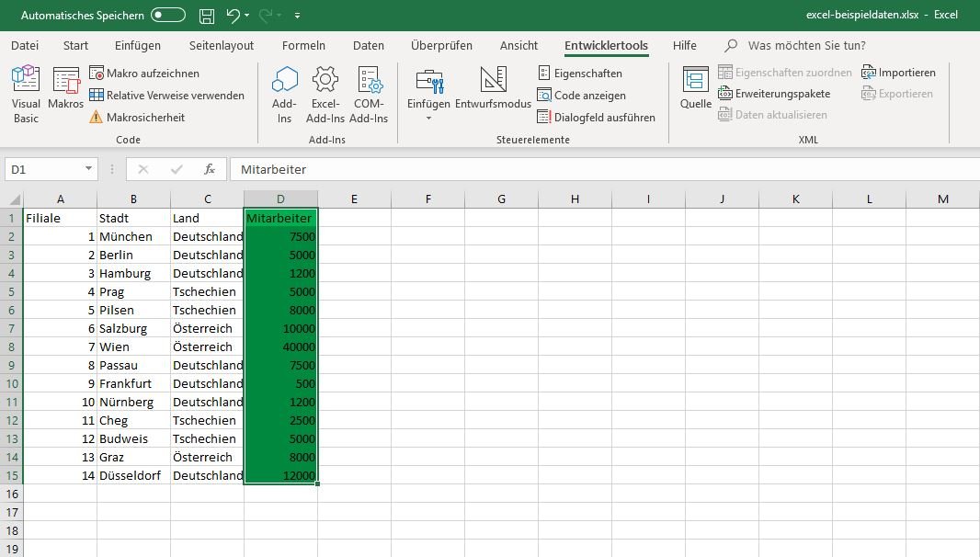Viewport: 980px width, 557px height.
Task: Open the Visual Basic editor
Action: (26, 94)
